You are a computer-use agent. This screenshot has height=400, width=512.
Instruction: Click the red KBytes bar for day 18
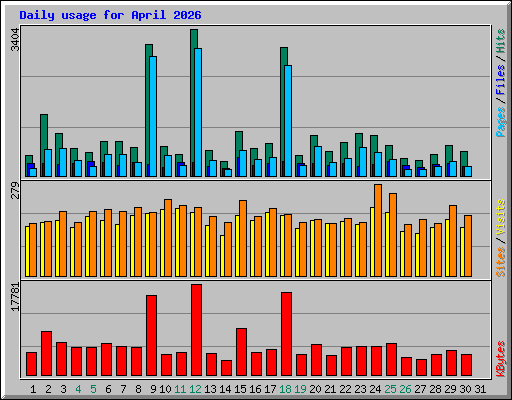[287, 334]
